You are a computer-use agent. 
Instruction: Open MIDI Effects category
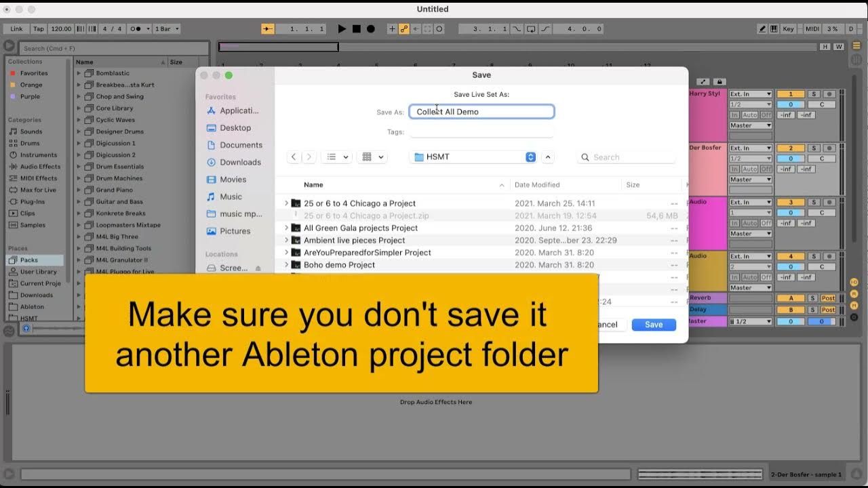pyautogui.click(x=39, y=178)
